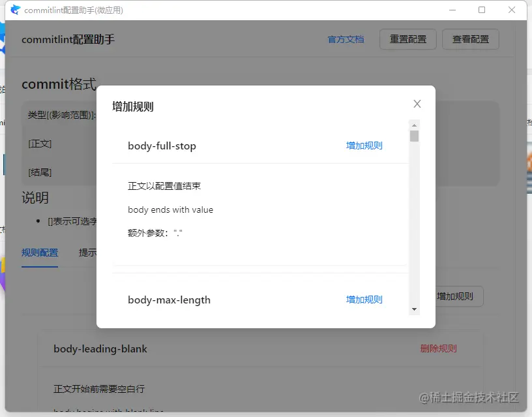Click the 重置配置 button
532x417 pixels.
coord(408,39)
